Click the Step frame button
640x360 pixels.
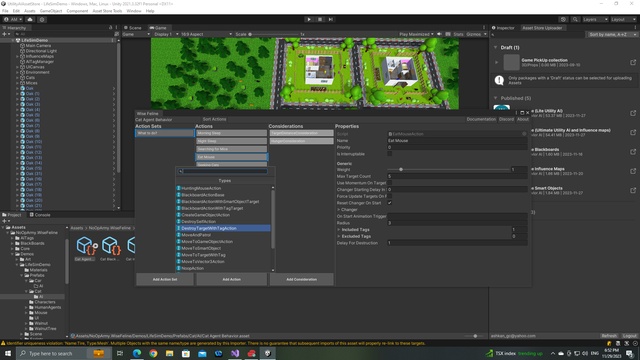click(x=331, y=19)
